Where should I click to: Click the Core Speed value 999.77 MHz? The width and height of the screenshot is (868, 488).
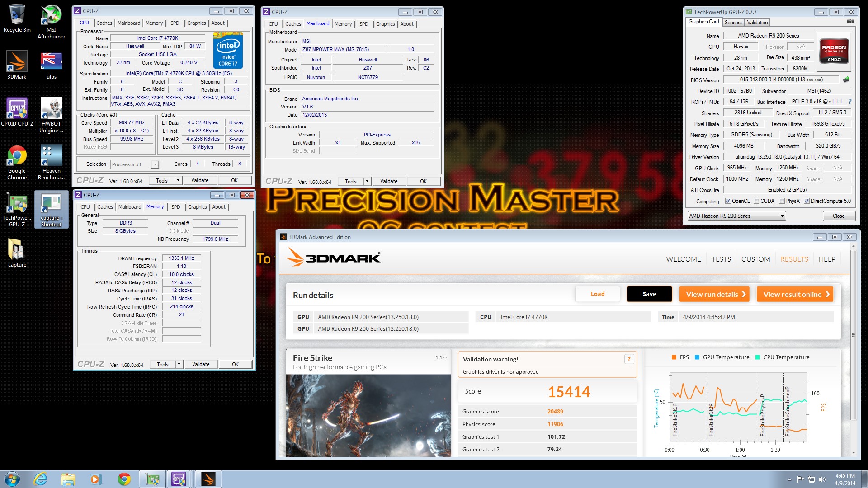132,122
